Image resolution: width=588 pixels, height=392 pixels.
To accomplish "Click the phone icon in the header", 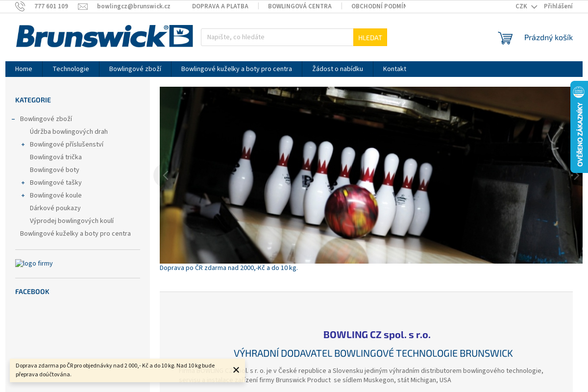I will coord(20,6).
